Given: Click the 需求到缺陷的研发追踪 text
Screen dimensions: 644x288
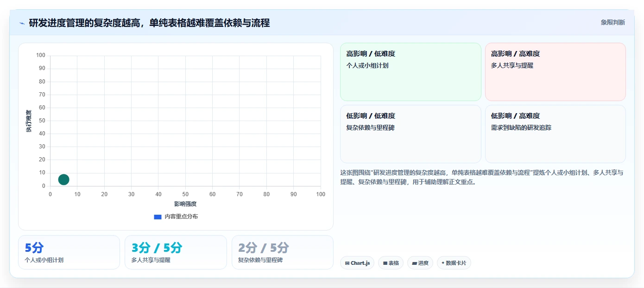Looking at the screenshot, I should (521, 128).
